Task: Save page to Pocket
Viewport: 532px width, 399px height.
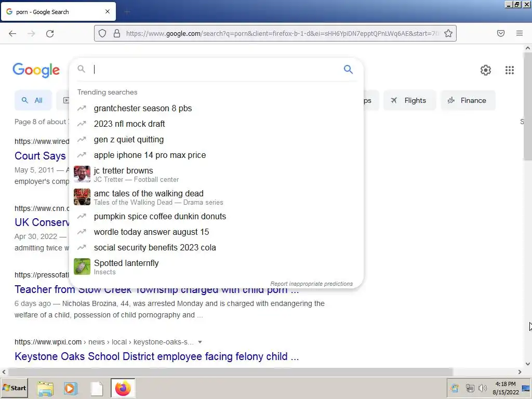Action: 500,33
